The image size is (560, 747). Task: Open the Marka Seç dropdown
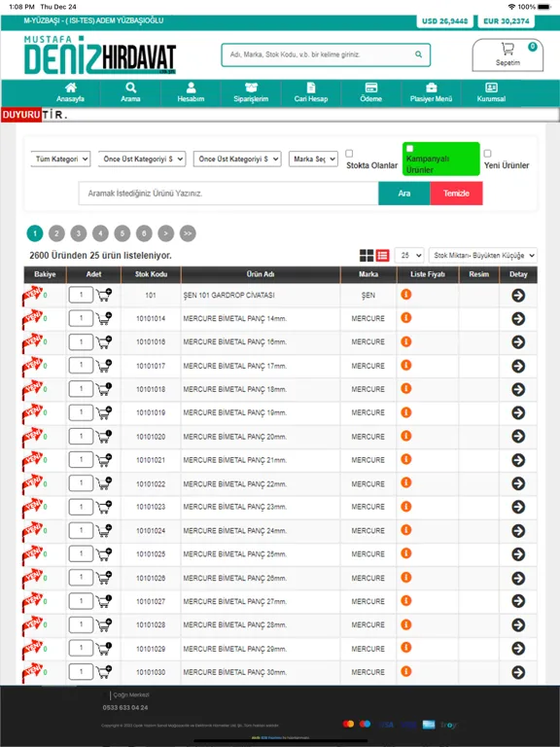click(x=313, y=160)
